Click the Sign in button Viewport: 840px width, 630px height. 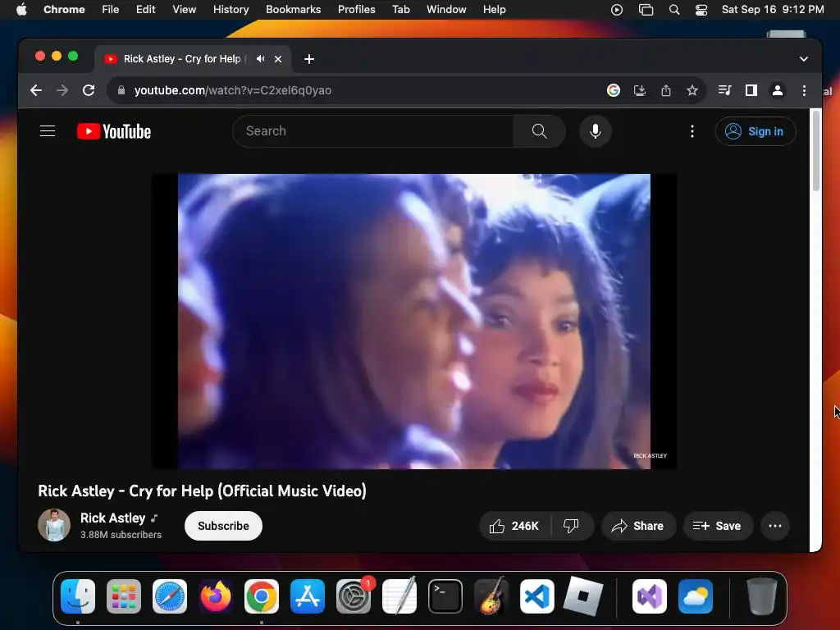point(756,131)
